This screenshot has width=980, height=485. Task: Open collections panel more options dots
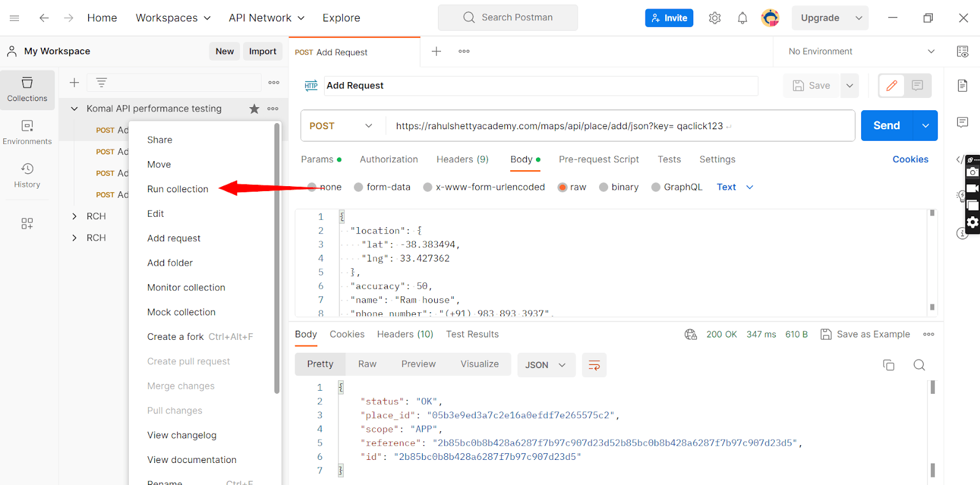[274, 83]
